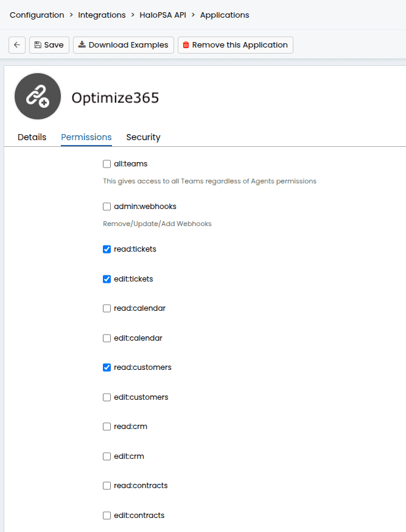Screen dimensions: 406x532
Task: Click Download Examples button
Action: coord(124,45)
